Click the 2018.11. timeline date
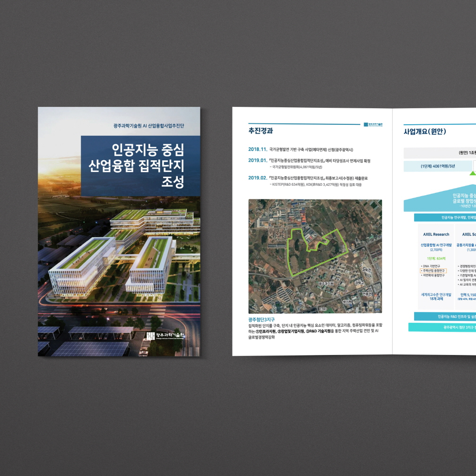 258,149
